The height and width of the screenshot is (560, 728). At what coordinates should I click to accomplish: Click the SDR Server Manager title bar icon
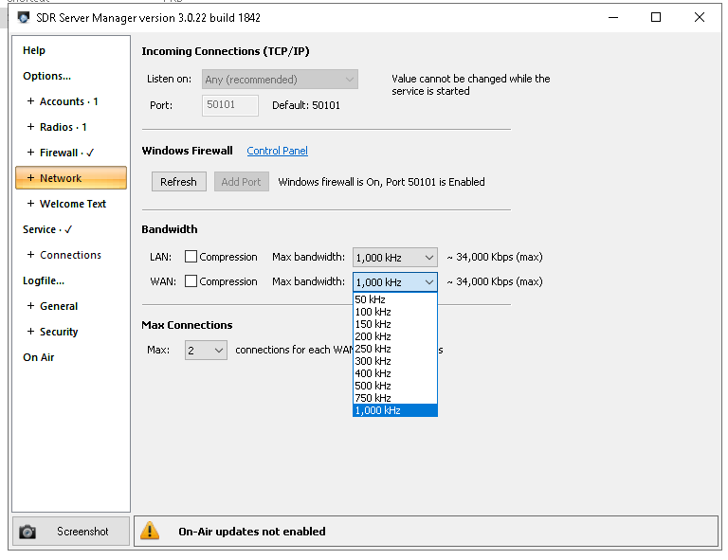24,17
